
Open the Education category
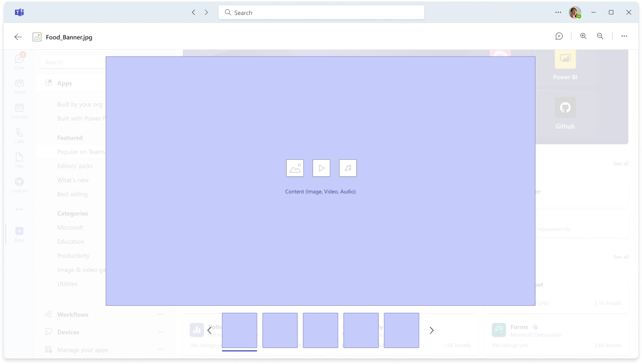[x=71, y=242]
